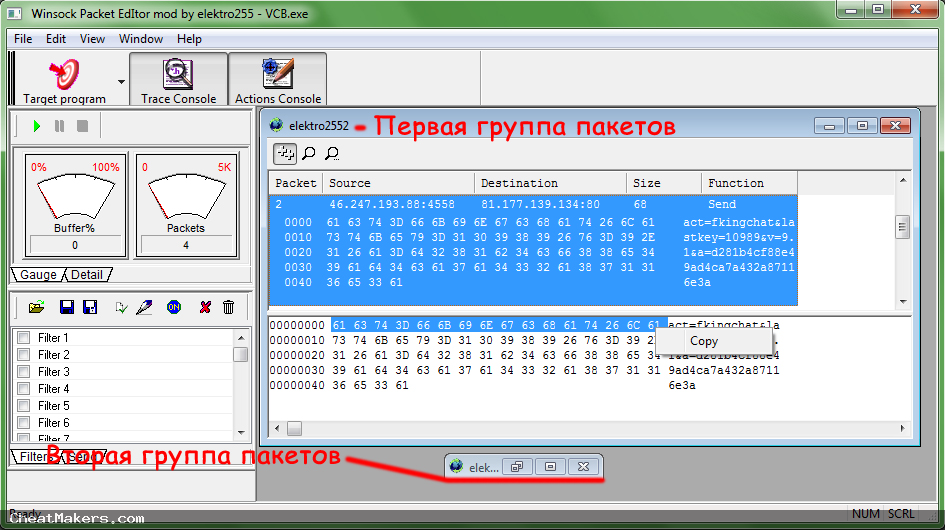The image size is (945, 530).
Task: Edit filter with the pen icon
Action: point(144,308)
